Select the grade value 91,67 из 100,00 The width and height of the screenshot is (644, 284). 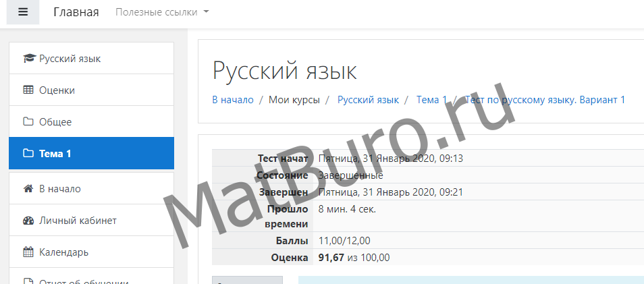[x=354, y=258]
